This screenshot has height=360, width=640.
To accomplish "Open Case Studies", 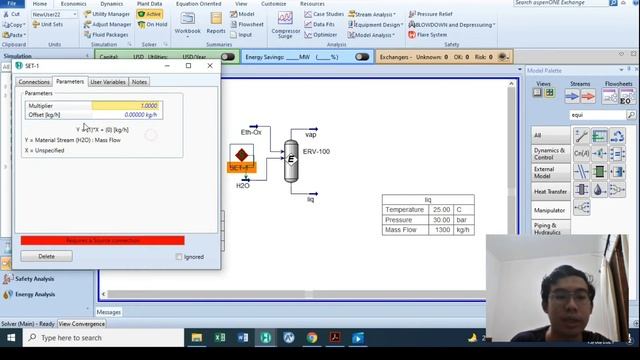I will click(x=324, y=14).
